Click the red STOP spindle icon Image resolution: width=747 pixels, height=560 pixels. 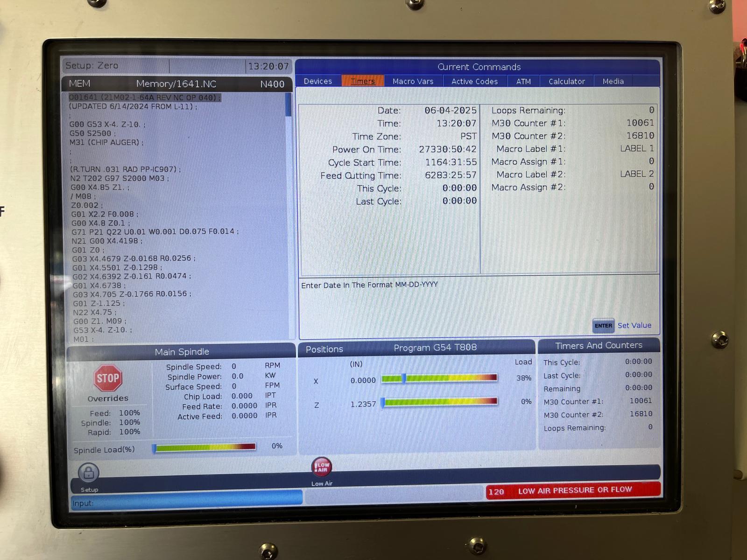[108, 378]
